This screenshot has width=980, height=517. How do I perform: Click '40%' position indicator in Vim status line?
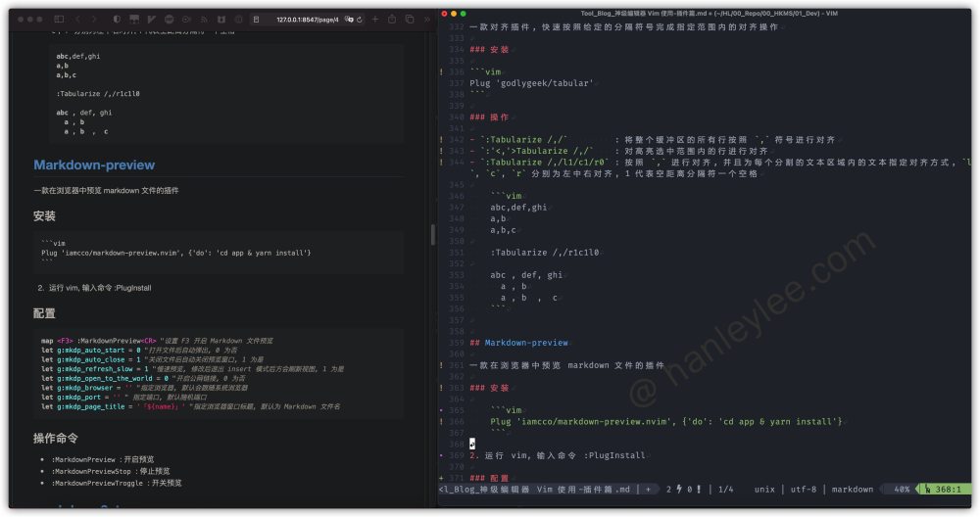coord(902,489)
